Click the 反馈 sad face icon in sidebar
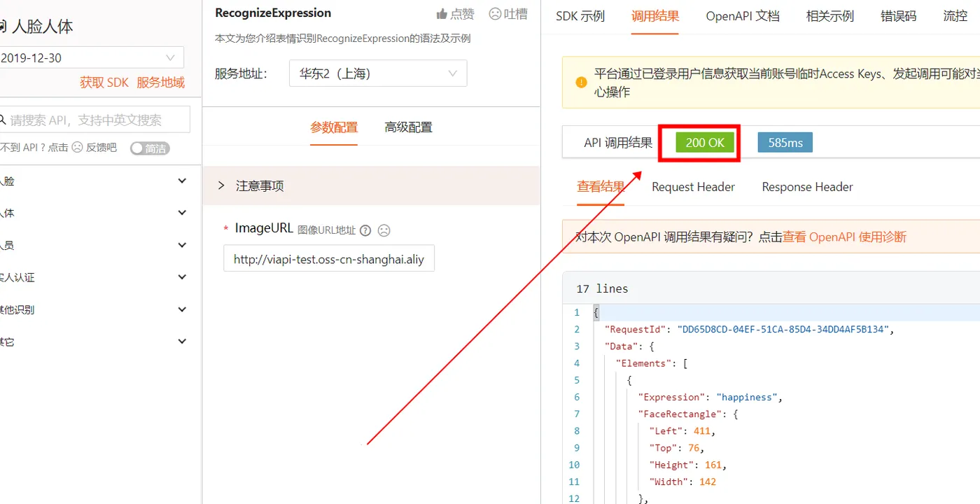 77,148
